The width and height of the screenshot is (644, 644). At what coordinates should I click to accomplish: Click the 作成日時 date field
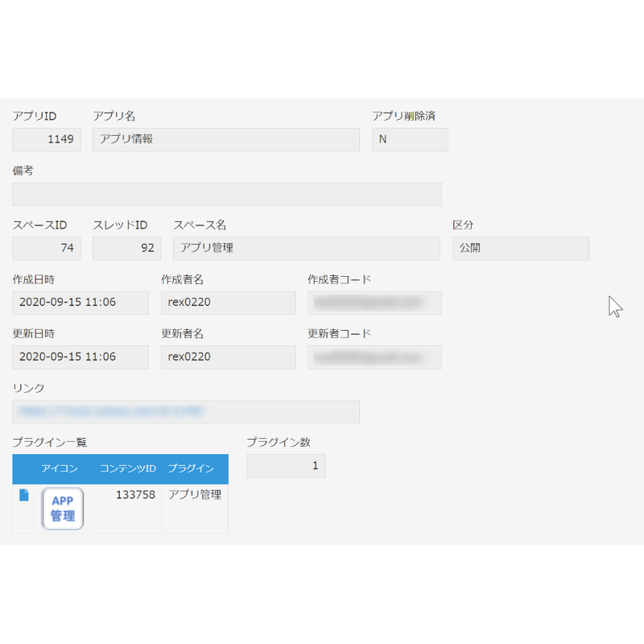(x=80, y=303)
